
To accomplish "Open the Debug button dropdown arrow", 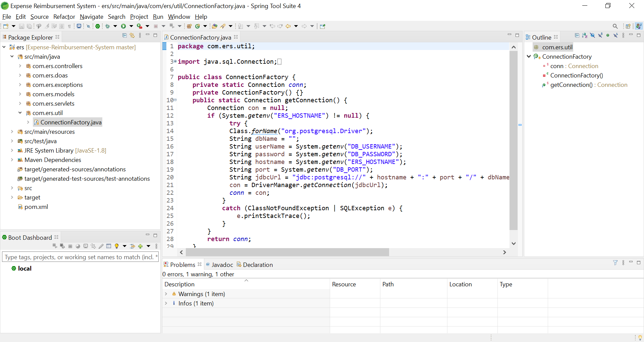I will click(115, 26).
